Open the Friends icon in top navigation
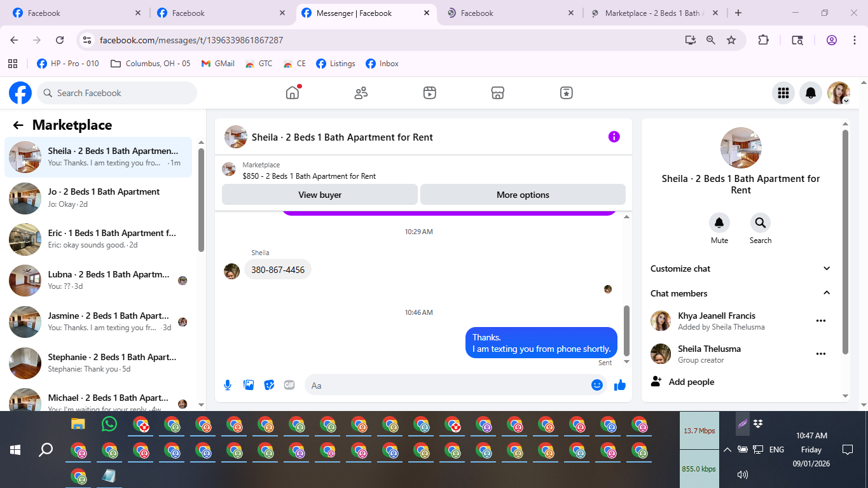The image size is (868, 488). 361,93
